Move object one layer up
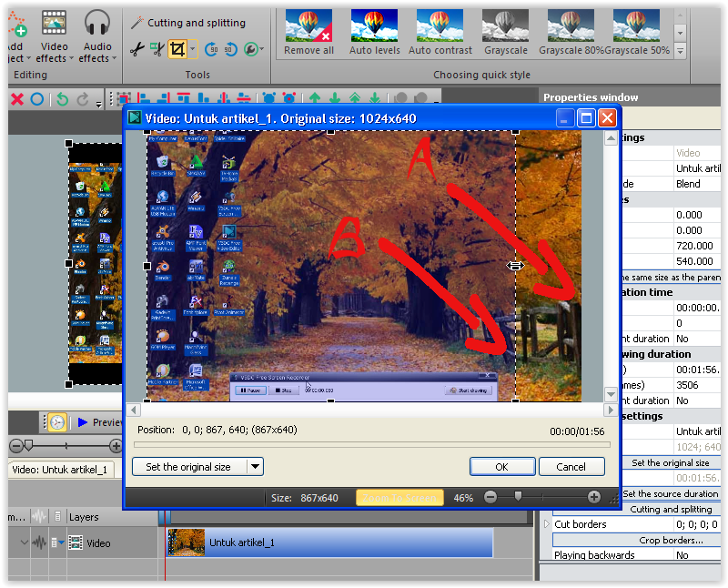This screenshot has width=728, height=588. click(315, 98)
